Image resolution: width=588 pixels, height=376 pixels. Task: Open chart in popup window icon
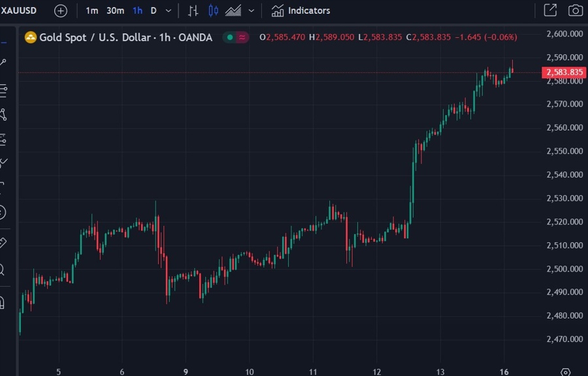coord(550,10)
